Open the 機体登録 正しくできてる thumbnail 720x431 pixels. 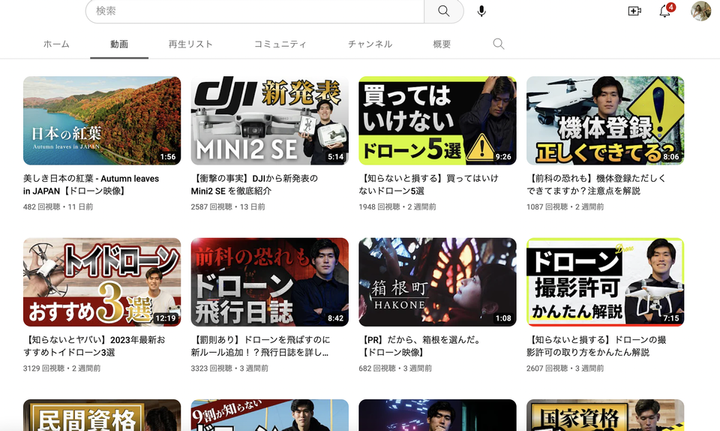(x=605, y=121)
